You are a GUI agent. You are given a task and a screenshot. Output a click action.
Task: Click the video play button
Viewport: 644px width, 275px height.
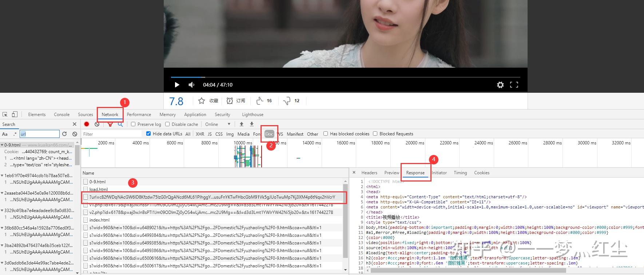177,85
